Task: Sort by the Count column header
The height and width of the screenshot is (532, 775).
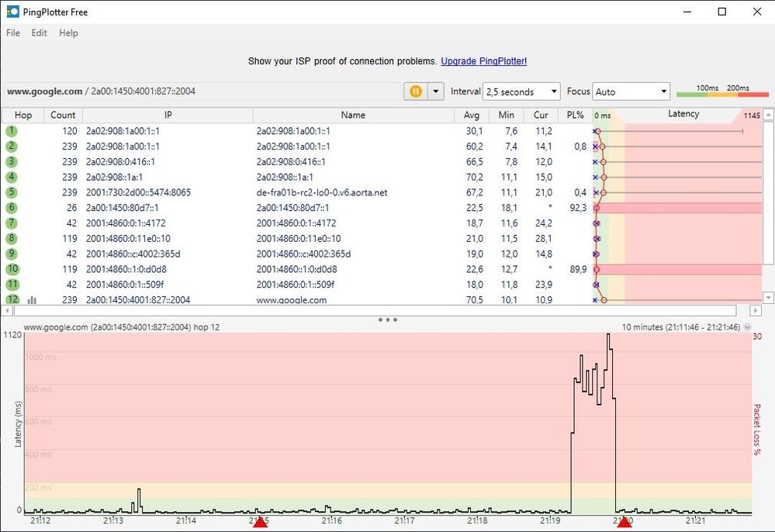Action: pyautogui.click(x=63, y=115)
